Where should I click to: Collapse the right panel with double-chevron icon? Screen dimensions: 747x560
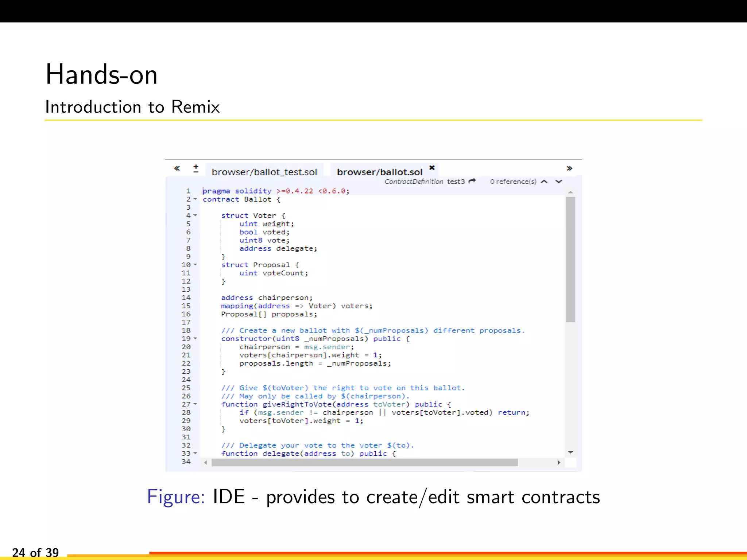coord(569,168)
